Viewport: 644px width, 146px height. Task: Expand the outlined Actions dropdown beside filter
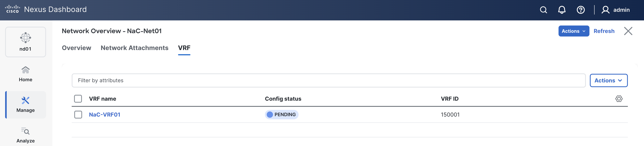(608, 80)
